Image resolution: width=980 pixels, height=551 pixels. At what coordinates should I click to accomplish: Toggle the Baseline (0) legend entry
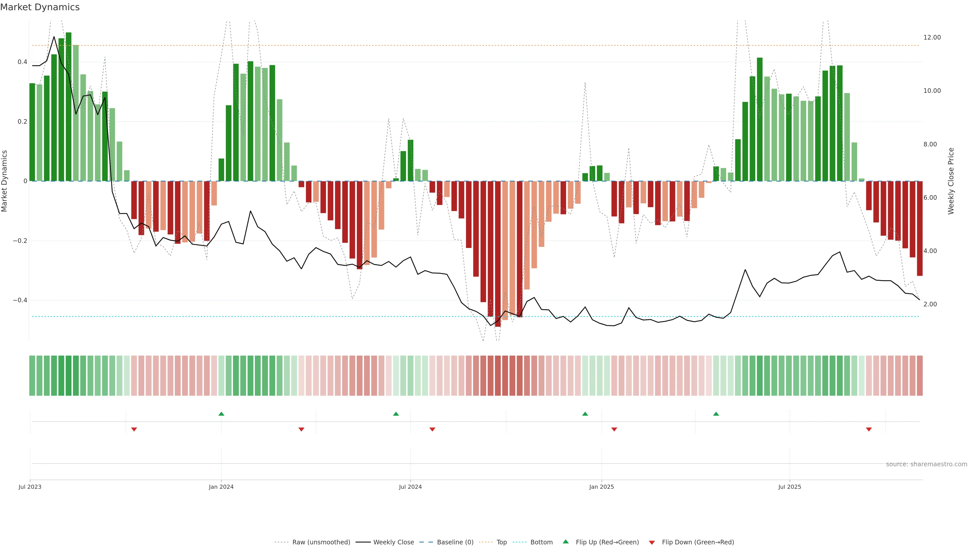[x=455, y=542]
